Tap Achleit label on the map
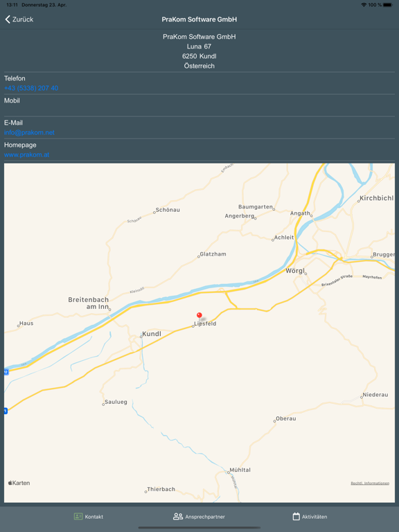 click(x=284, y=238)
